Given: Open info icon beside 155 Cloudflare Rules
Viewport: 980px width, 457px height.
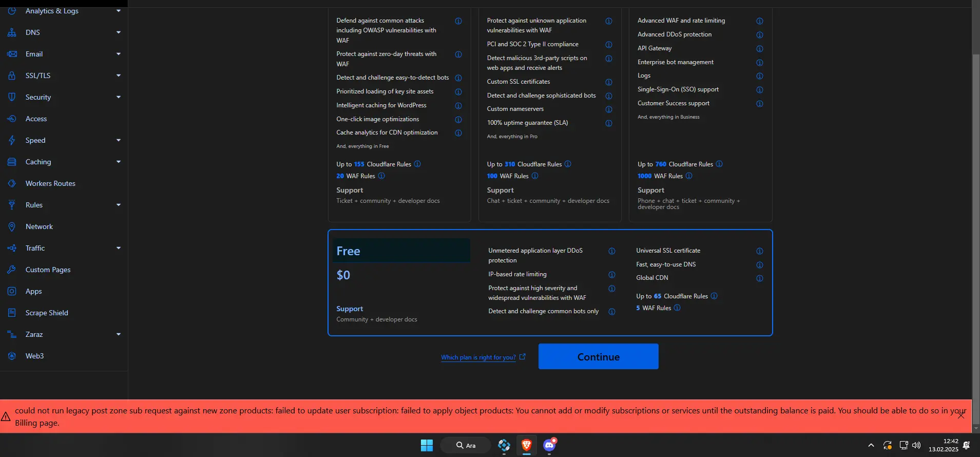Looking at the screenshot, I should [x=417, y=164].
